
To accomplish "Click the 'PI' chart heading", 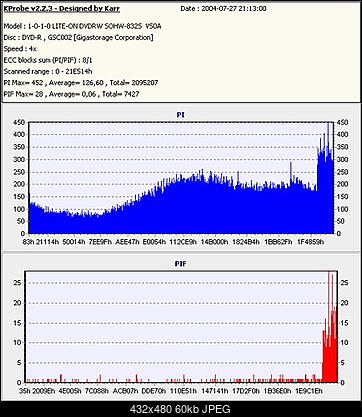I will coord(180,115).
